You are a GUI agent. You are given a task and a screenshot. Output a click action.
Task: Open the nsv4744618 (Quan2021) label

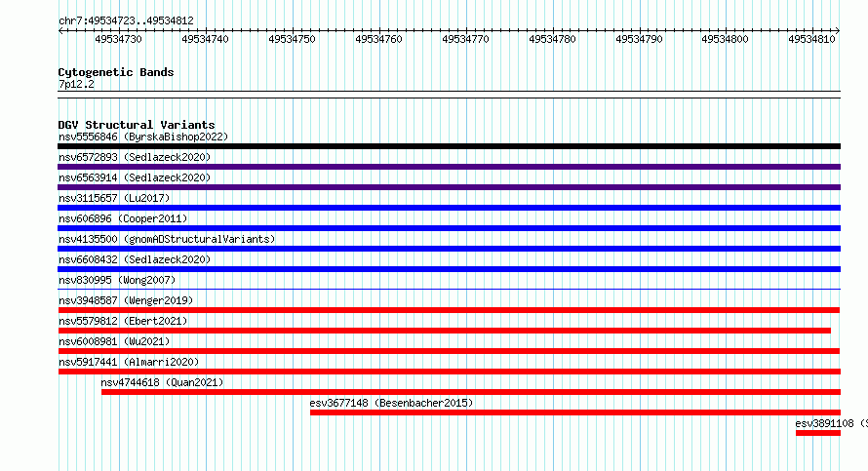[x=162, y=382]
